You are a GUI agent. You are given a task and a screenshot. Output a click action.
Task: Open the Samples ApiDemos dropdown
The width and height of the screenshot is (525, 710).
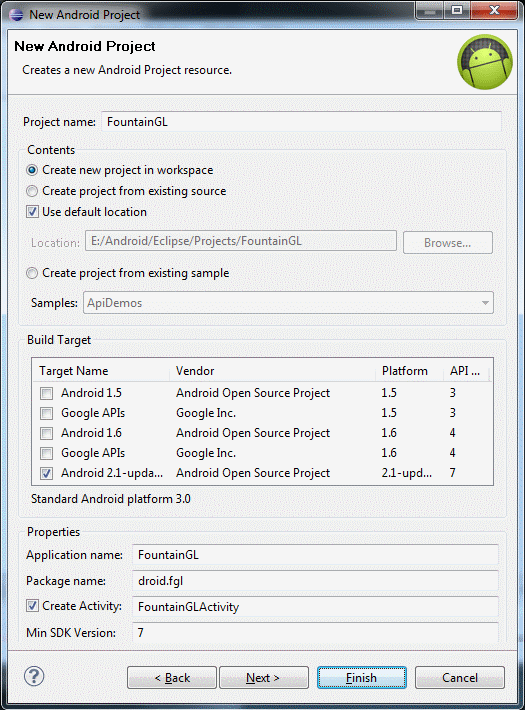pyautogui.click(x=288, y=302)
